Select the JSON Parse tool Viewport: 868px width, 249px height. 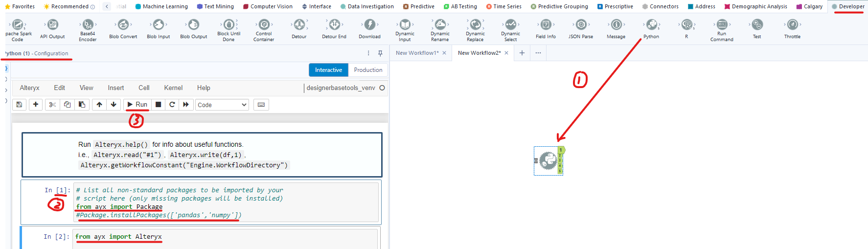[x=581, y=29]
